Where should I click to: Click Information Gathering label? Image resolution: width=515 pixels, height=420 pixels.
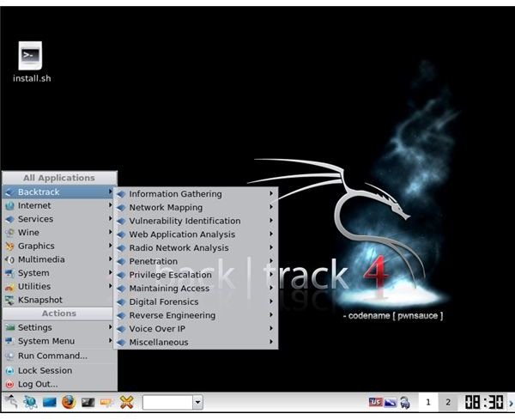tap(175, 194)
